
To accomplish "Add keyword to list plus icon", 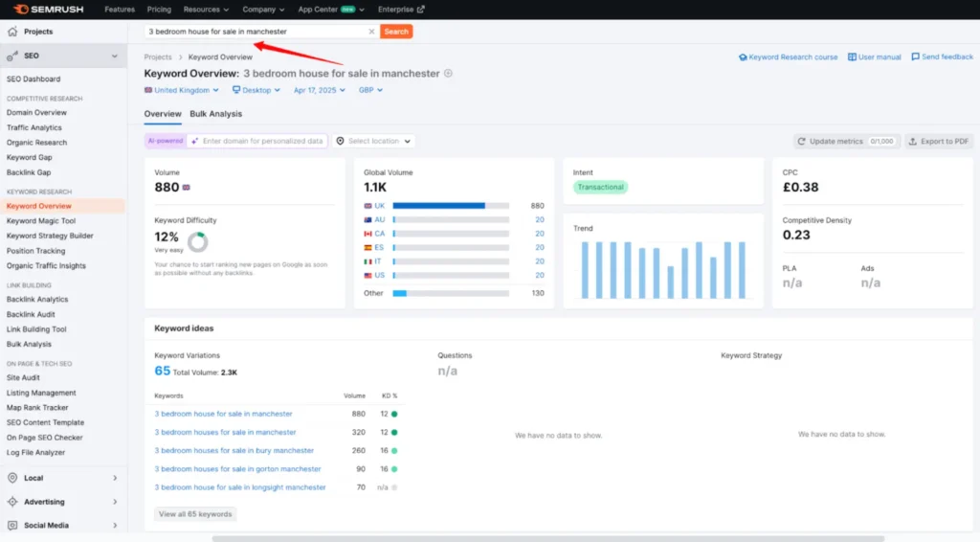I will (448, 73).
